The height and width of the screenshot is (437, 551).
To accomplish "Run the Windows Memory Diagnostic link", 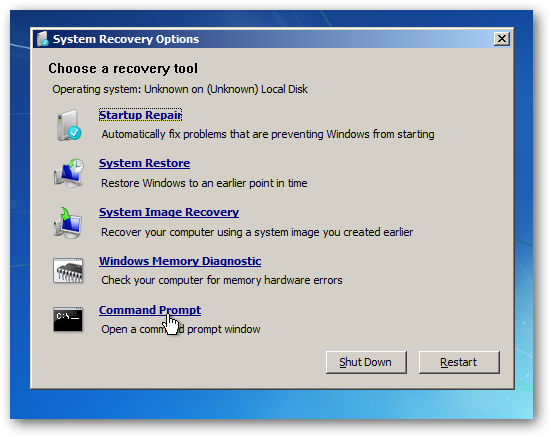I will (180, 261).
